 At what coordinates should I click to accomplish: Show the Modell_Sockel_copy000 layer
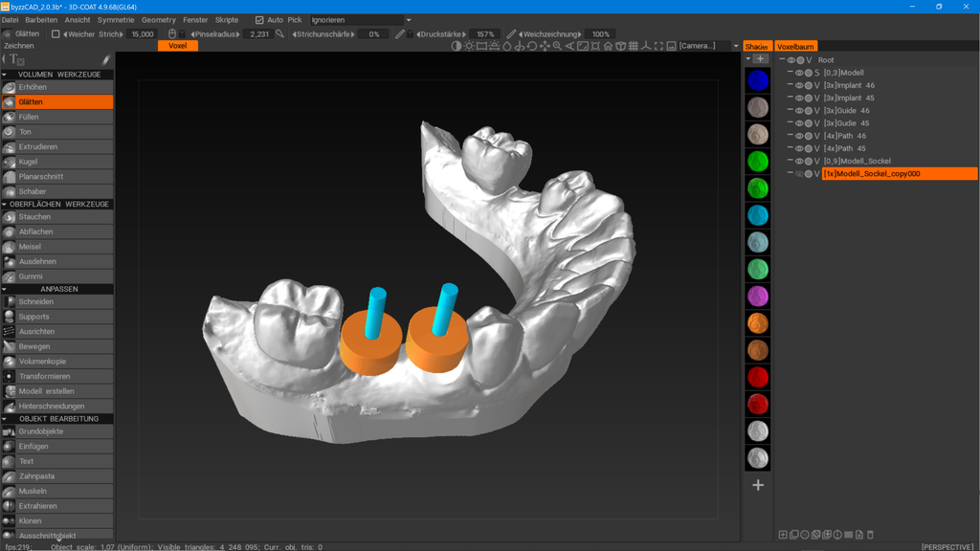[x=799, y=174]
